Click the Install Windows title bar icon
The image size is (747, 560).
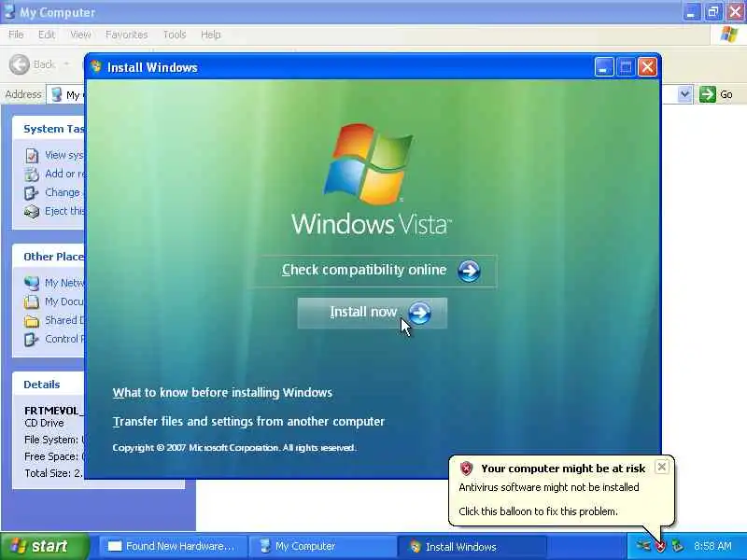tap(96, 66)
